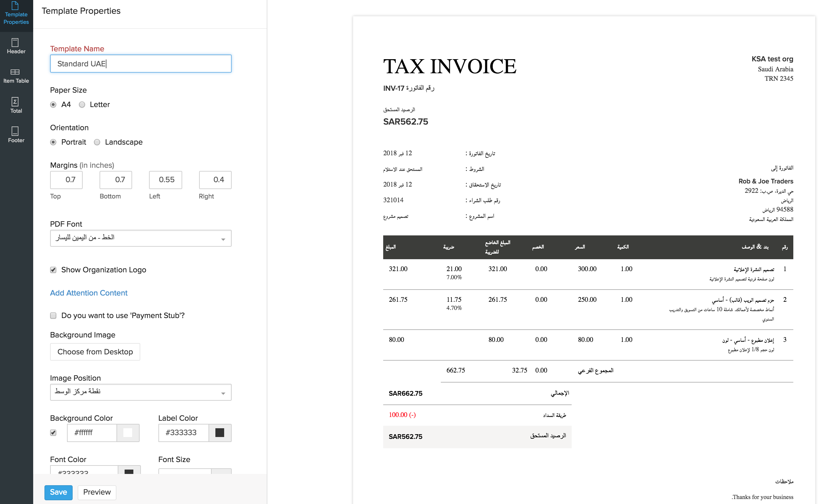
Task: Select Landscape orientation
Action: coord(97,142)
